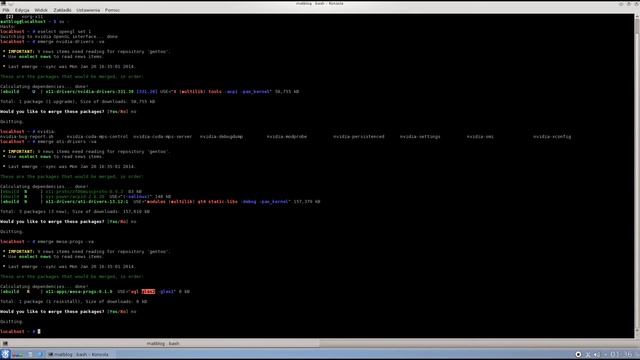Open the Plik menu
The width and height of the screenshot is (640, 360).
pos(6,10)
